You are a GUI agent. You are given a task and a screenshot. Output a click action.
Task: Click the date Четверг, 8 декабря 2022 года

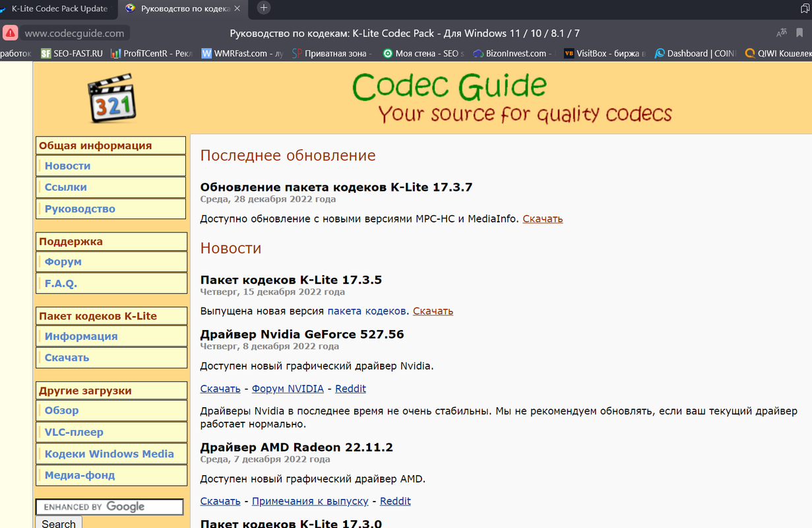coord(270,346)
